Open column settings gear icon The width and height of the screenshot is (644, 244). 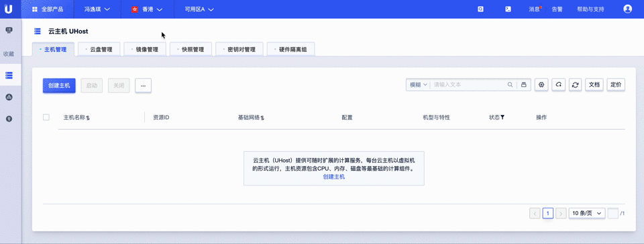pos(541,85)
